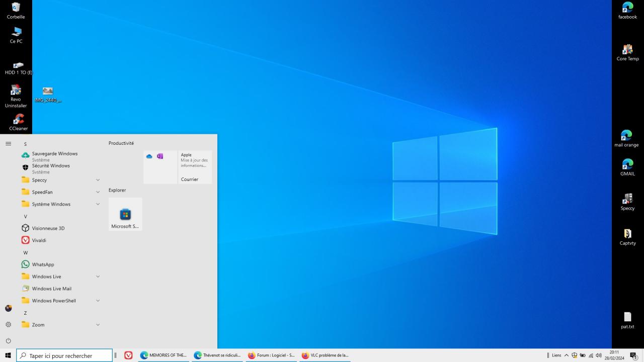Select the Speccy desktop shortcut
Viewport: 644px width, 362px height.
(x=627, y=202)
